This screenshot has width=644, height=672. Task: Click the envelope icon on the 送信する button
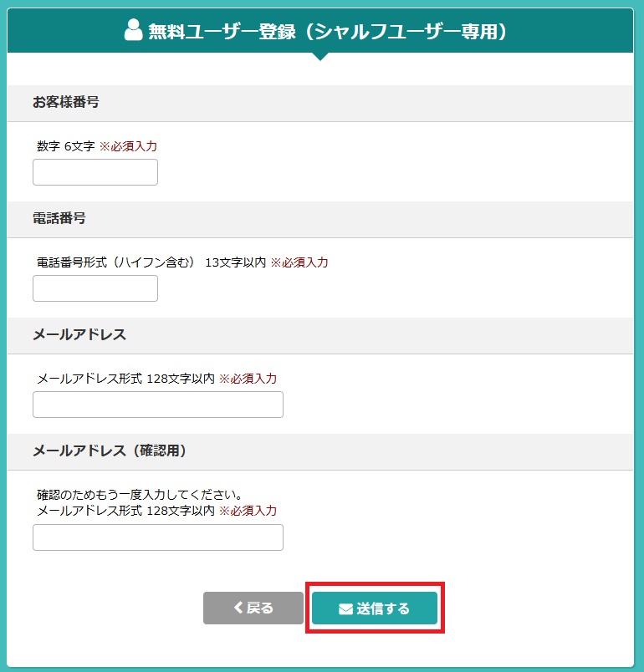[x=345, y=608]
